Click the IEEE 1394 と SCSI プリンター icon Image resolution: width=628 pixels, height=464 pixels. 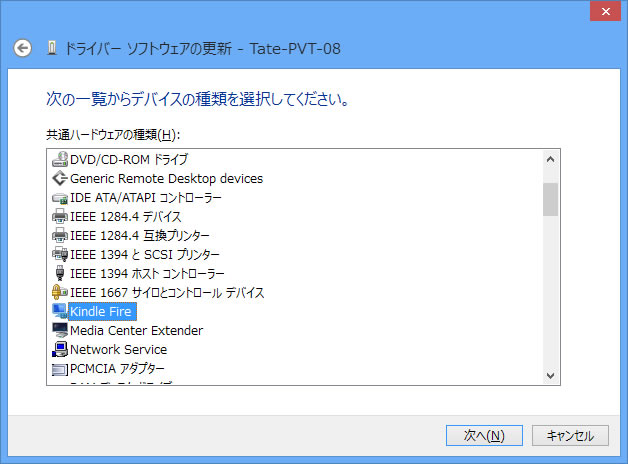pos(60,254)
